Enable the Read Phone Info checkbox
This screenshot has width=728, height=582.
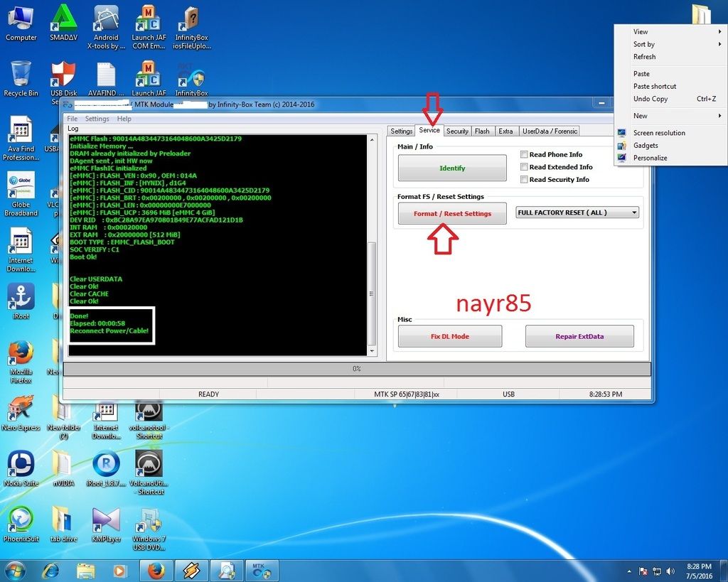(524, 155)
